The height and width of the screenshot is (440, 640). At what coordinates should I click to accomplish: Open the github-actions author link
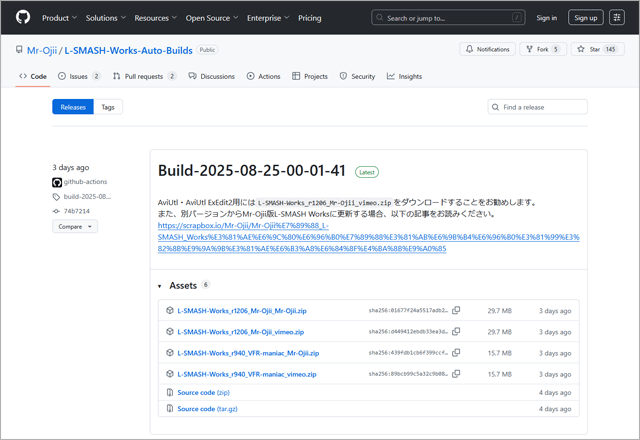point(85,182)
